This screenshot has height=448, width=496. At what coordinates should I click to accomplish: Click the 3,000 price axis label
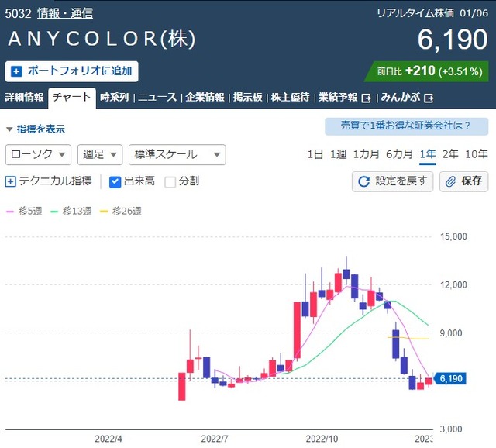451,429
